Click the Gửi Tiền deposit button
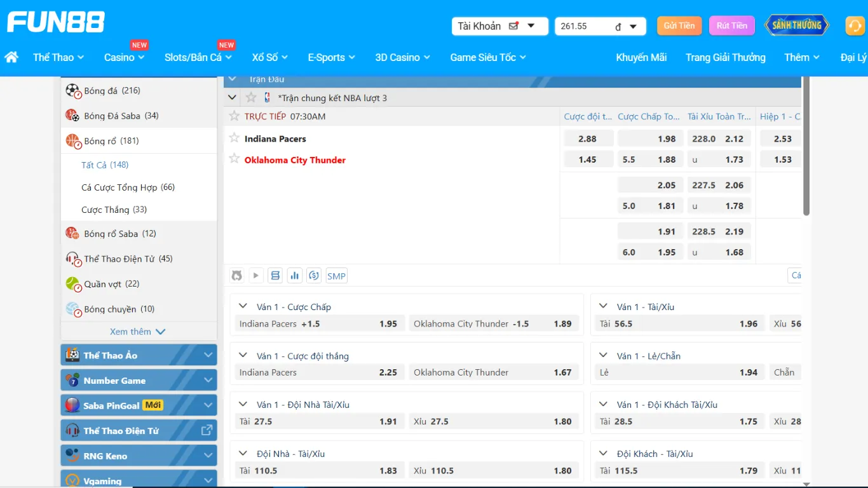The height and width of the screenshot is (488, 868). coord(679,26)
